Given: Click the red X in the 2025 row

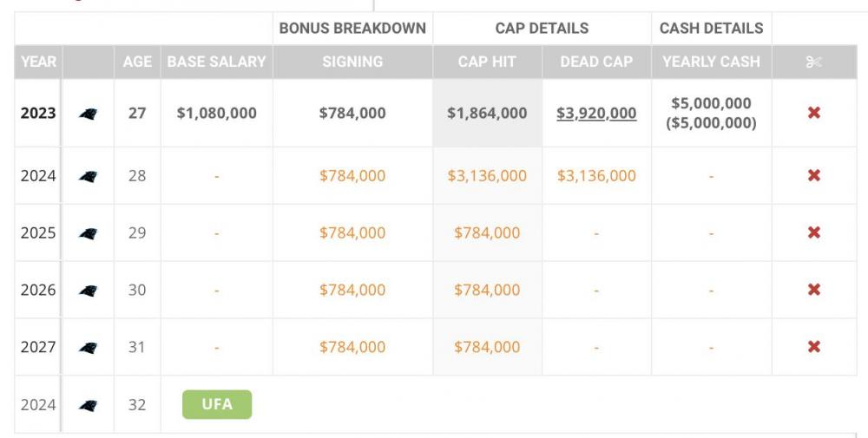Looking at the screenshot, I should tap(814, 232).
